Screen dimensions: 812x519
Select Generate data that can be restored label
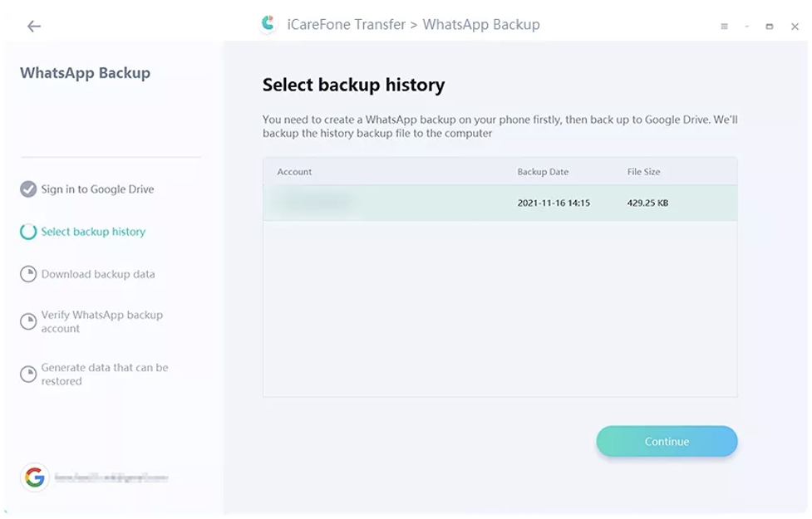tap(105, 375)
